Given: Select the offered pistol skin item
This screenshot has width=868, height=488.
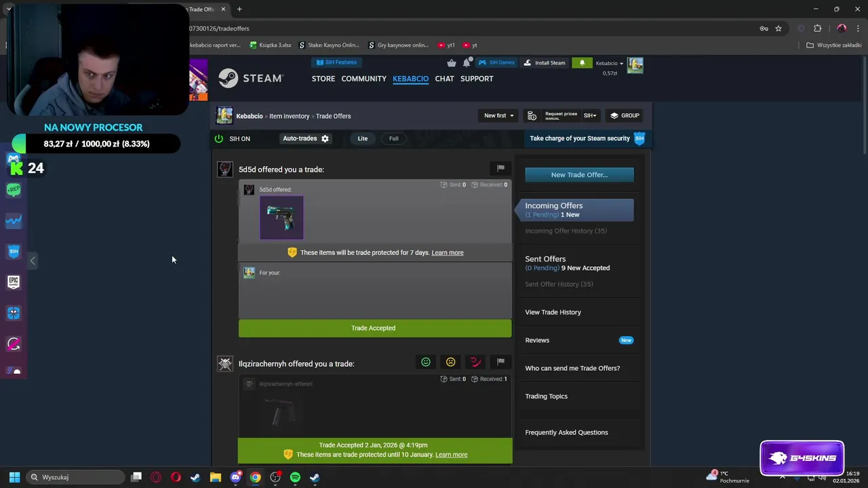Looking at the screenshot, I should point(281,218).
